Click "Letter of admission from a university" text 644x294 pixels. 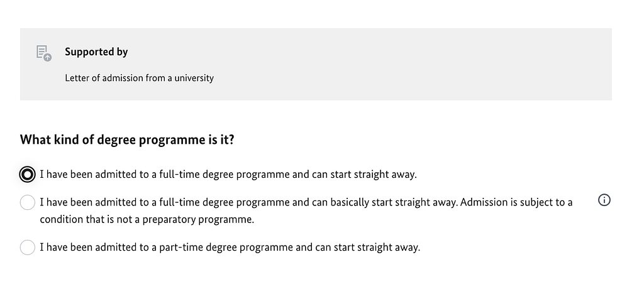click(139, 78)
